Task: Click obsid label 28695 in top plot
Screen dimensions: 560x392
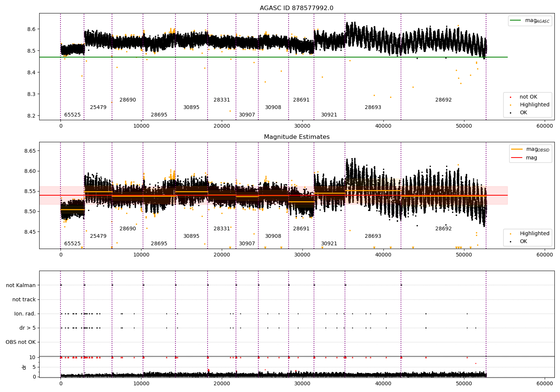Action: point(159,115)
